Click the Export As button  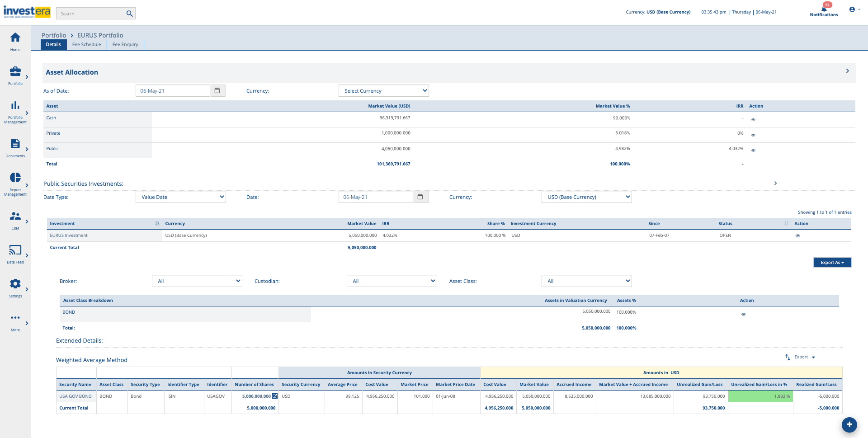(832, 262)
